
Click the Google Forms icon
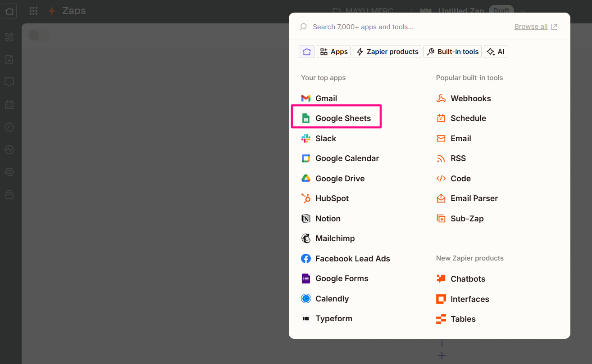coord(306,279)
